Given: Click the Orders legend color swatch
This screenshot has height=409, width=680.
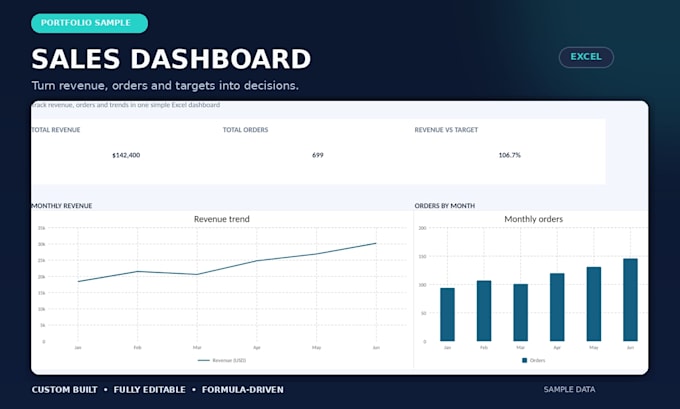Looking at the screenshot, I should (x=524, y=360).
